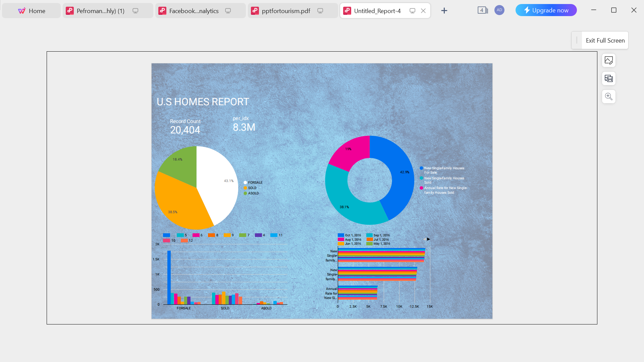Click the convert to Word icon
Screen dimensions: 644x362
tap(608, 78)
